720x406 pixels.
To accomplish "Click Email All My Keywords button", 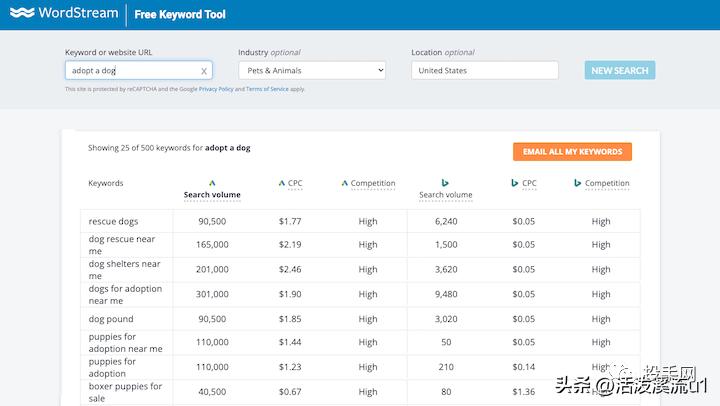I will (572, 152).
